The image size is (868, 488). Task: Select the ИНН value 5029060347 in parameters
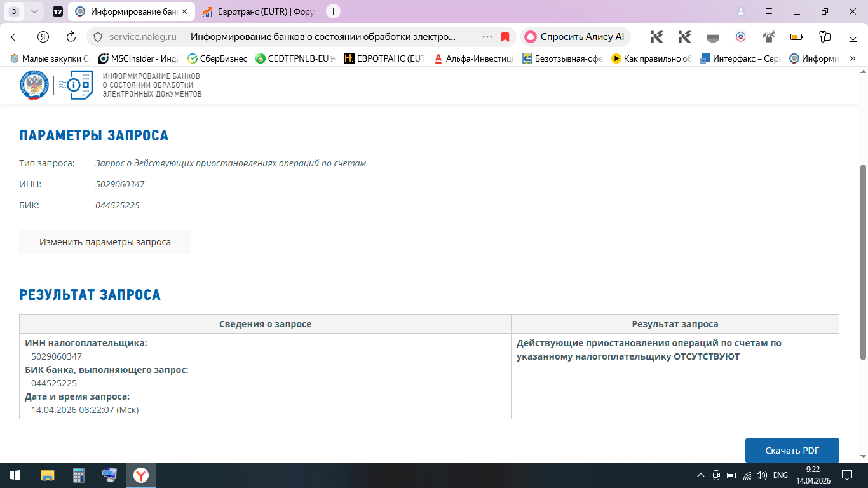click(120, 184)
